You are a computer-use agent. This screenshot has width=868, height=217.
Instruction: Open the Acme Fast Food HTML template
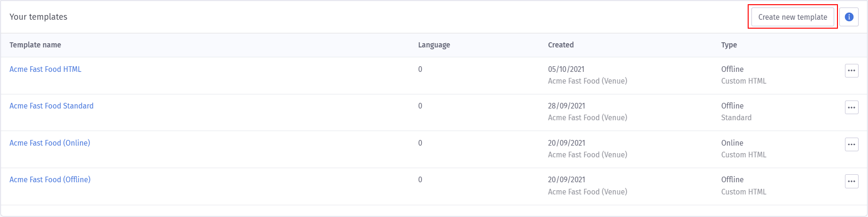tap(45, 69)
